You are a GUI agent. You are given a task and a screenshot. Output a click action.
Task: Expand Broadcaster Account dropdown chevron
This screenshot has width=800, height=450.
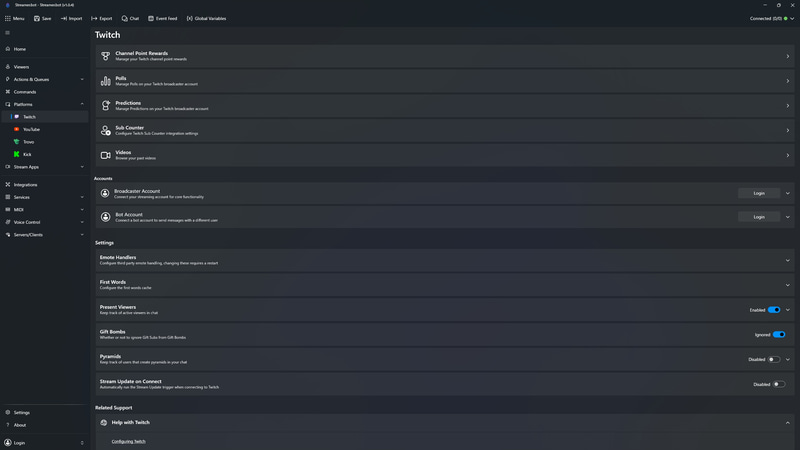pos(788,193)
